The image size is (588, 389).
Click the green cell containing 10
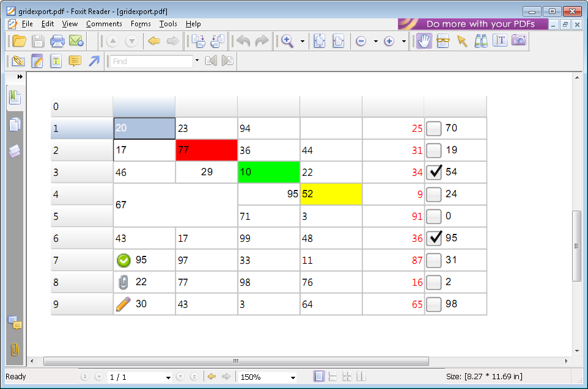(269, 172)
